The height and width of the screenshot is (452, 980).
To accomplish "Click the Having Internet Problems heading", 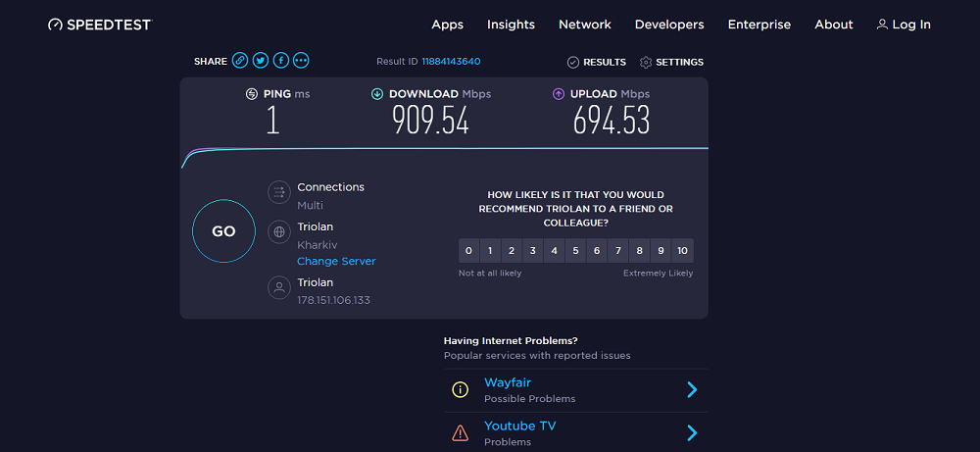I will click(511, 341).
